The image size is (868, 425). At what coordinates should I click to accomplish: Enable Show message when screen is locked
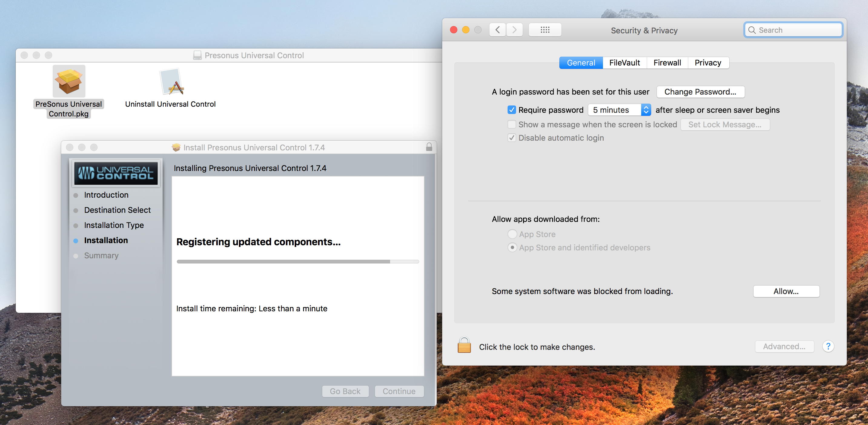[x=512, y=124]
